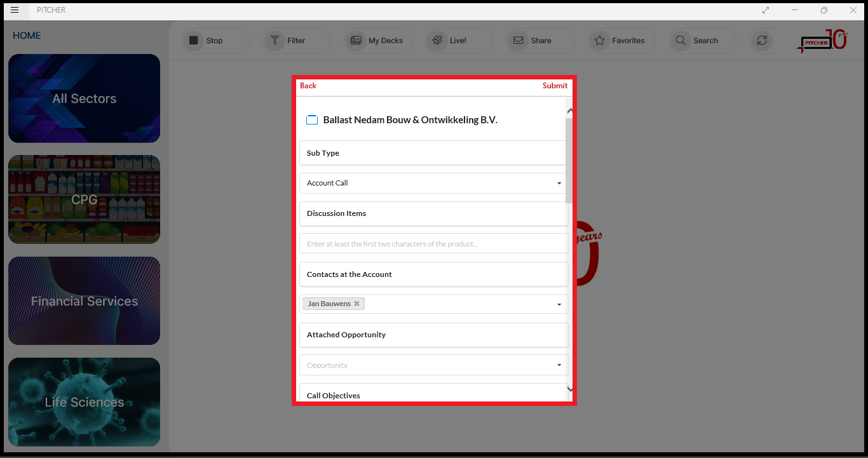The width and height of the screenshot is (868, 458).
Task: Focus the Discussion Items product field
Action: (433, 244)
